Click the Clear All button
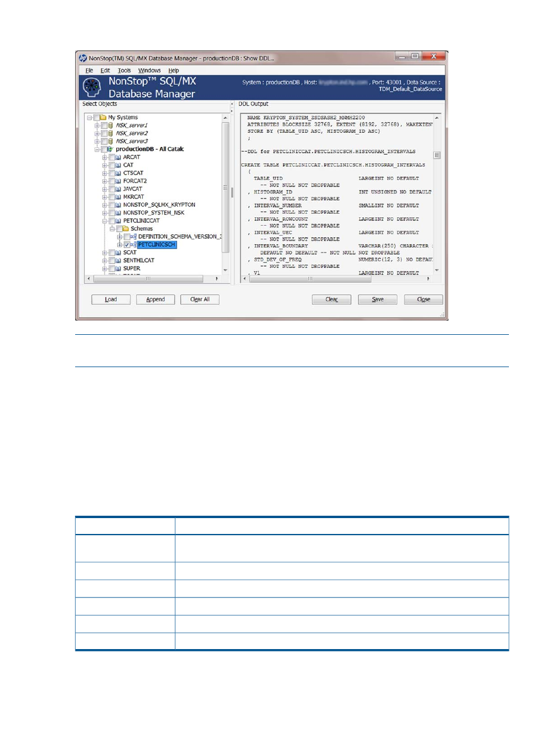Image resolution: width=560 pixels, height=746 pixels. [x=200, y=300]
